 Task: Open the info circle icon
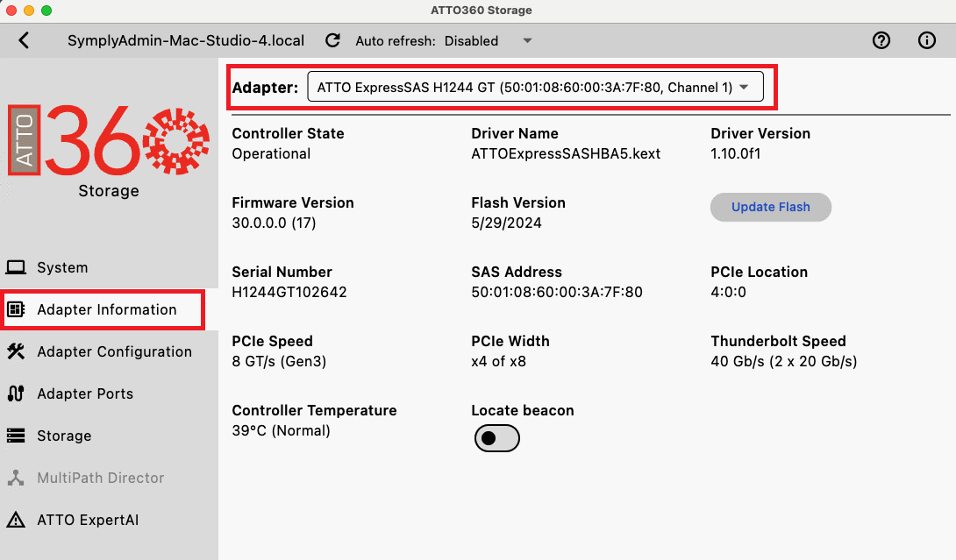tap(927, 41)
